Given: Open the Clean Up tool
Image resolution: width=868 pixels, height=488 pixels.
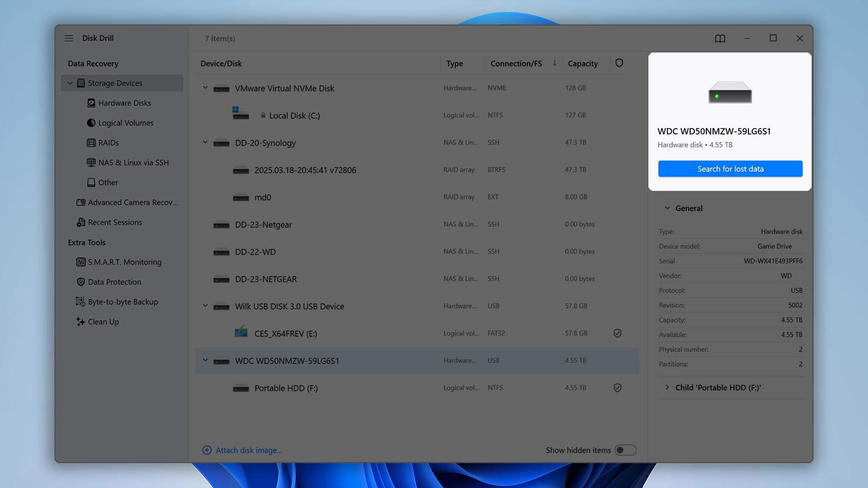Looking at the screenshot, I should tap(103, 321).
